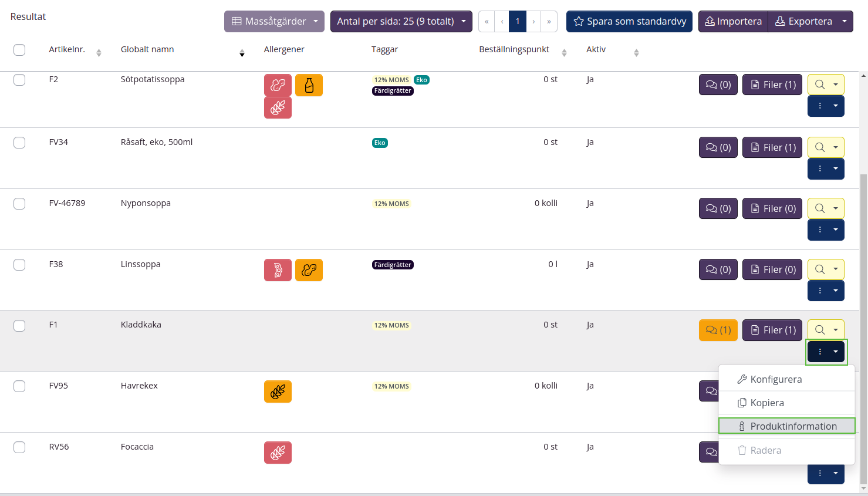The width and height of the screenshot is (868, 496).
Task: Expand the arrow next to Exportera
Action: pyautogui.click(x=845, y=21)
